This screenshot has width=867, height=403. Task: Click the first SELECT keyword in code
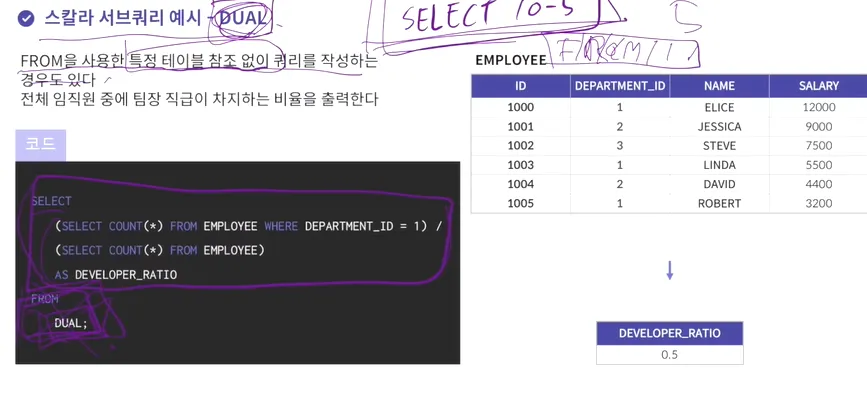[x=51, y=201]
